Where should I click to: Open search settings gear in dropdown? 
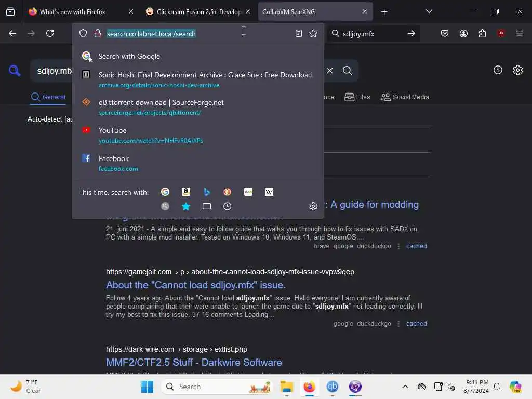coord(313,206)
